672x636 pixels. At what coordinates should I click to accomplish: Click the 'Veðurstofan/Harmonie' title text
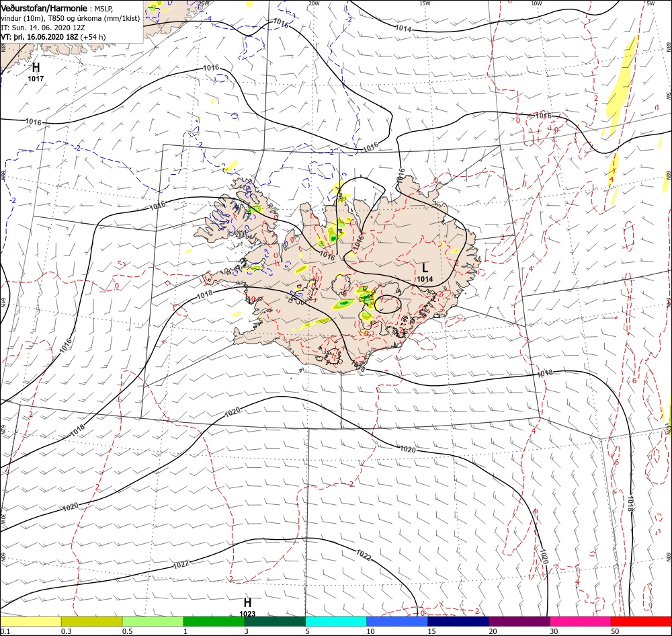point(44,8)
